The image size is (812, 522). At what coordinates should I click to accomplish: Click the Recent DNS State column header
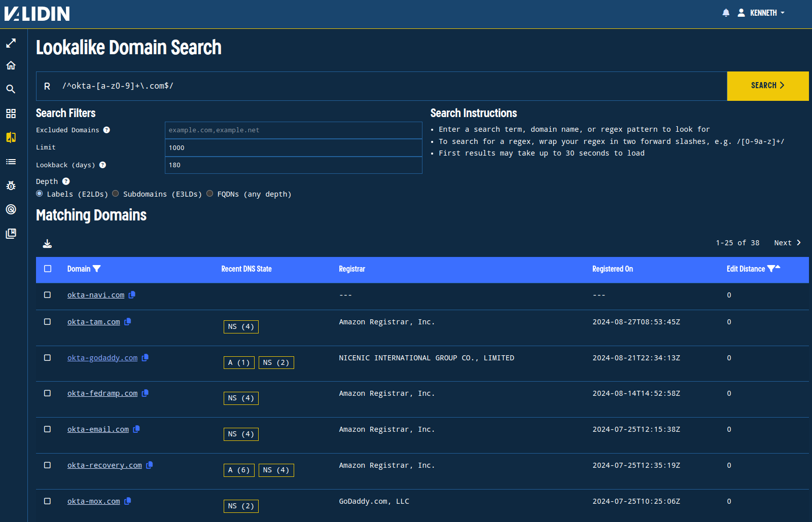tap(246, 269)
